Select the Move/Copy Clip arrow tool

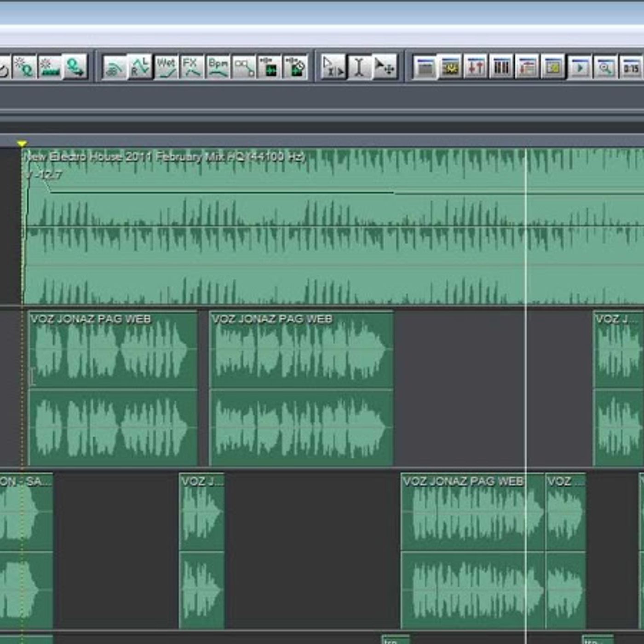click(384, 68)
